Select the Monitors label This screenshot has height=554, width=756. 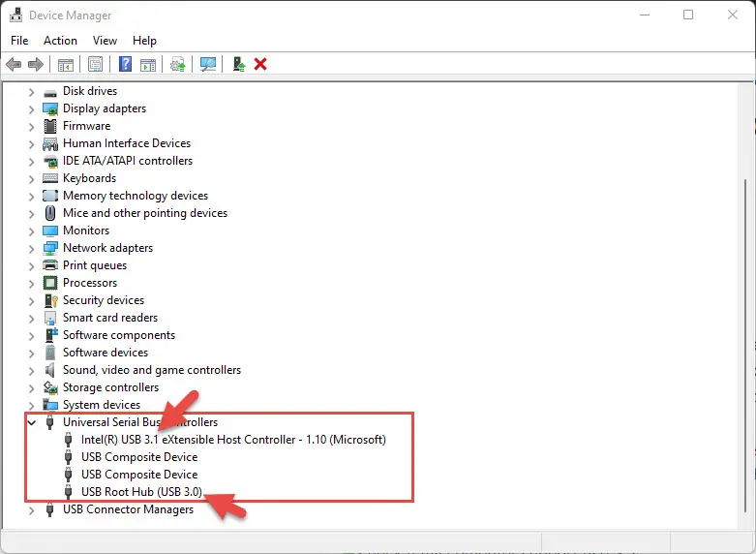tap(86, 231)
